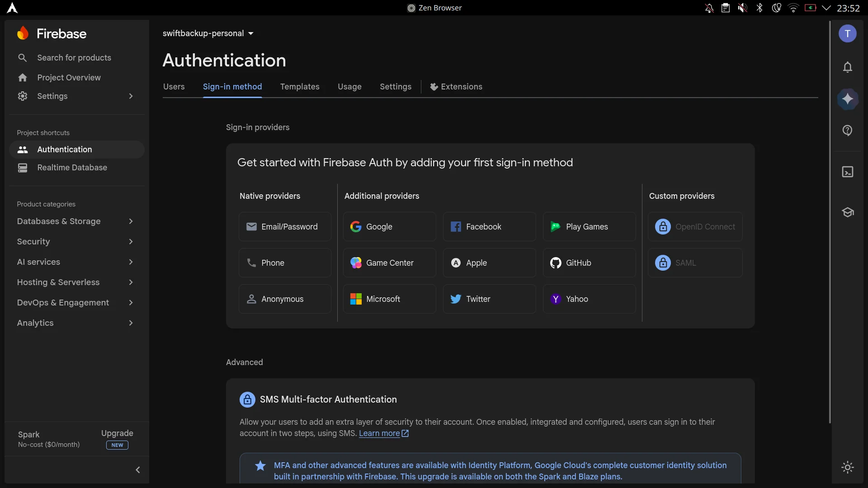Select the SAML custom provider

tap(695, 263)
